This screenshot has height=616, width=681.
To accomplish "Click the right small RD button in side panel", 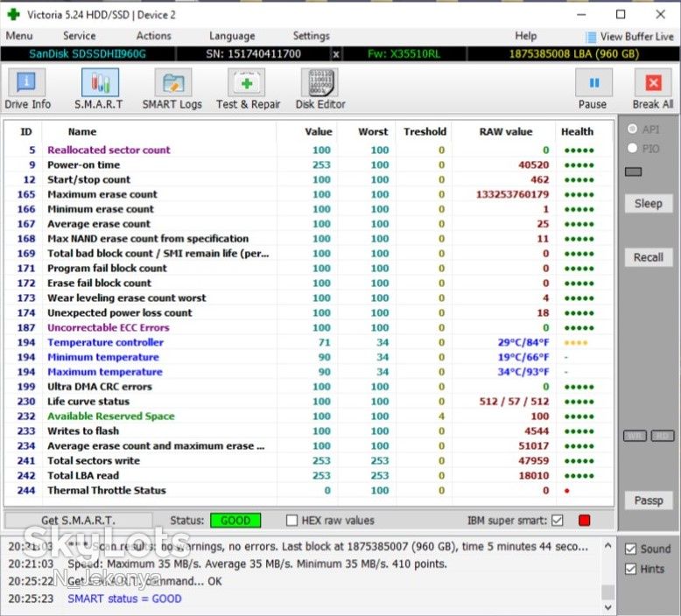I will pyautogui.click(x=663, y=436).
